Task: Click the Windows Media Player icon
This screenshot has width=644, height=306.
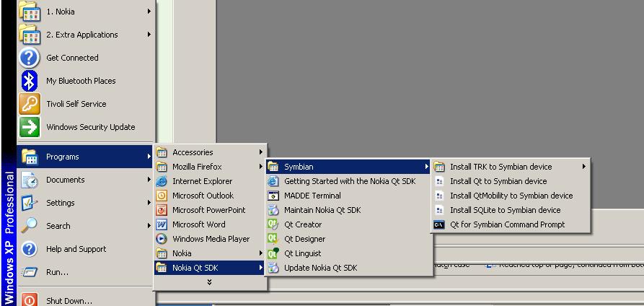Action: pos(162,239)
